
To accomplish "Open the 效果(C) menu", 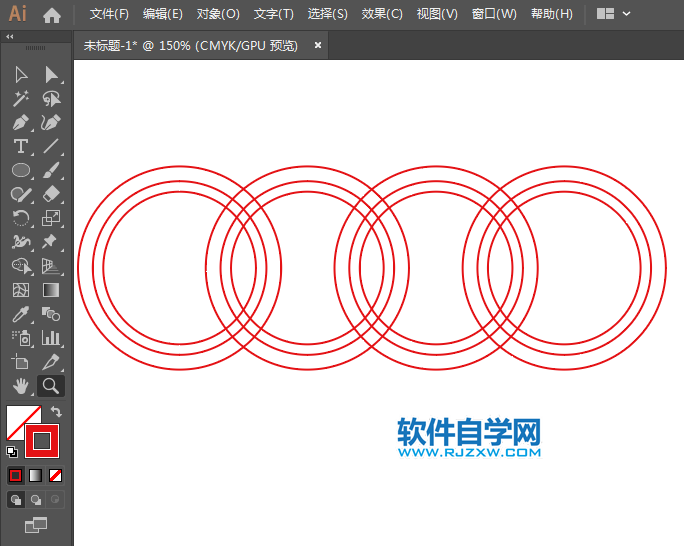I will (x=382, y=14).
